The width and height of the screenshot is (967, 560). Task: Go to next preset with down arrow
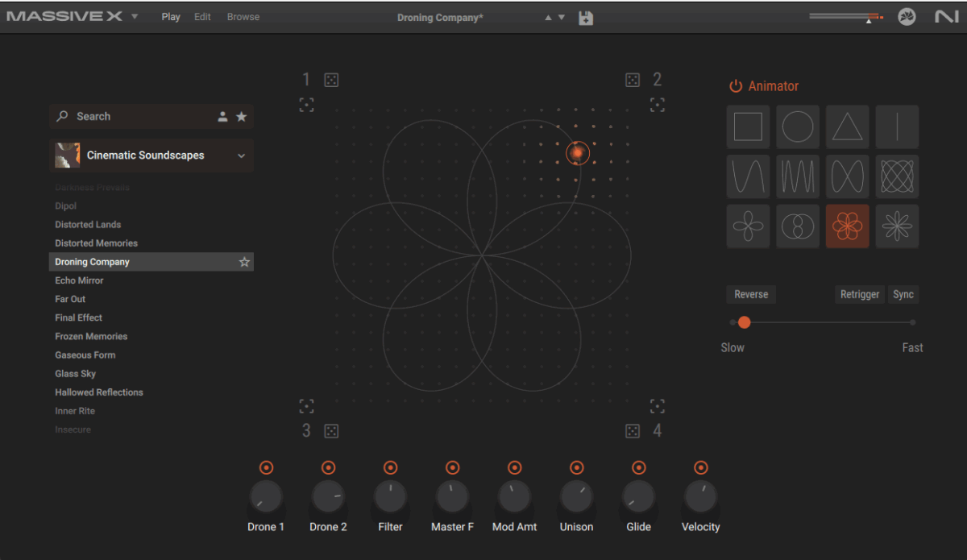pos(562,18)
